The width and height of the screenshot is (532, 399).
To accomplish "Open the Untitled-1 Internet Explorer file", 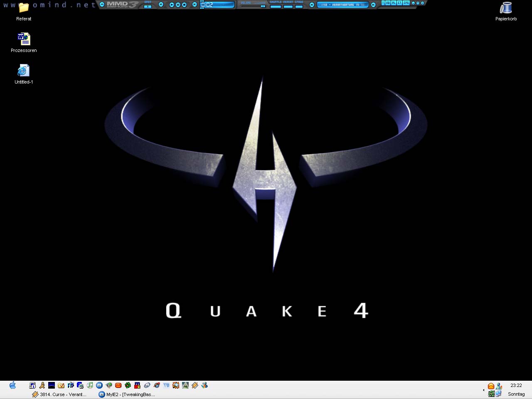I will pos(24,74).
